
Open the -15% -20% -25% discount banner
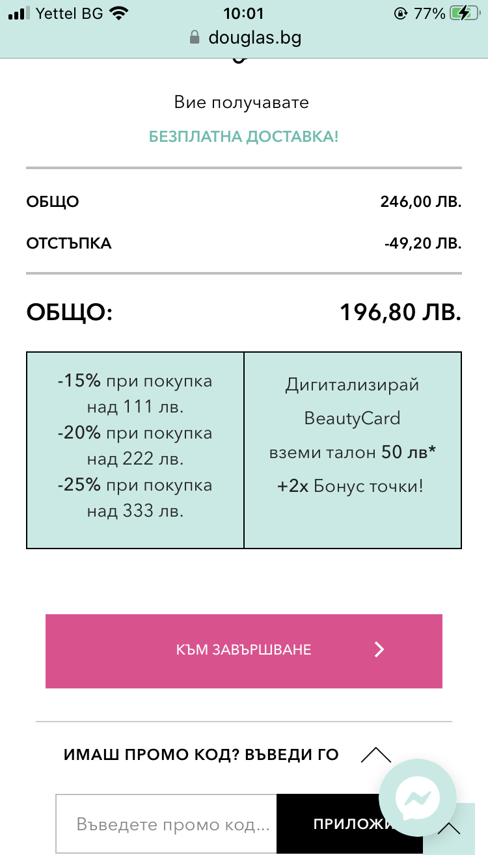135,450
